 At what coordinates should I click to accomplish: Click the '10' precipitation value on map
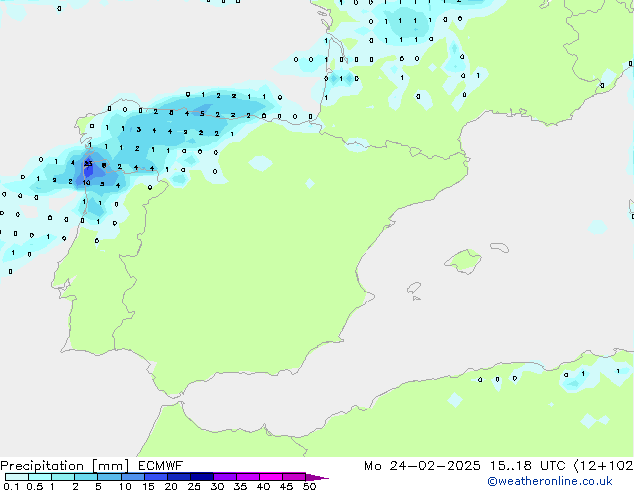pos(87,183)
